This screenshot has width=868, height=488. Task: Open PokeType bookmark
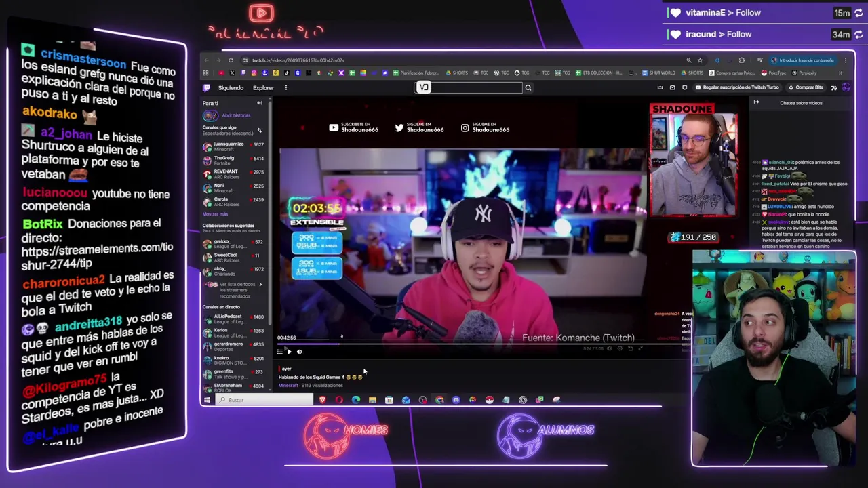tap(774, 73)
